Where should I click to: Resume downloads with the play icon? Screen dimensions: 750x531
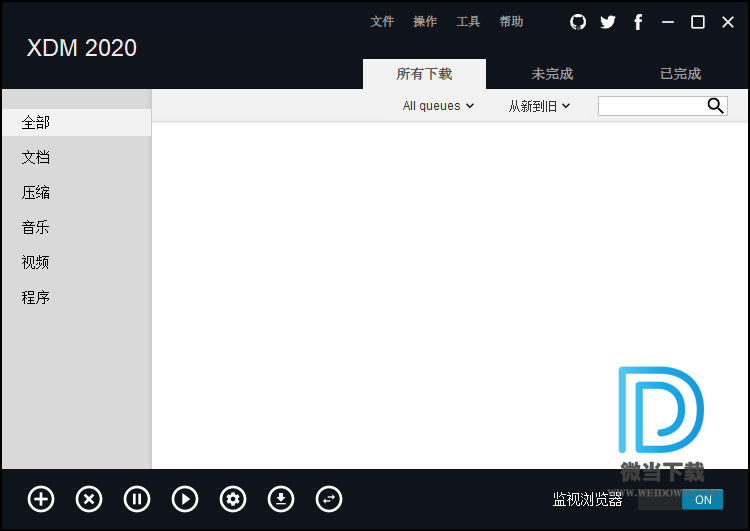pyautogui.click(x=185, y=499)
